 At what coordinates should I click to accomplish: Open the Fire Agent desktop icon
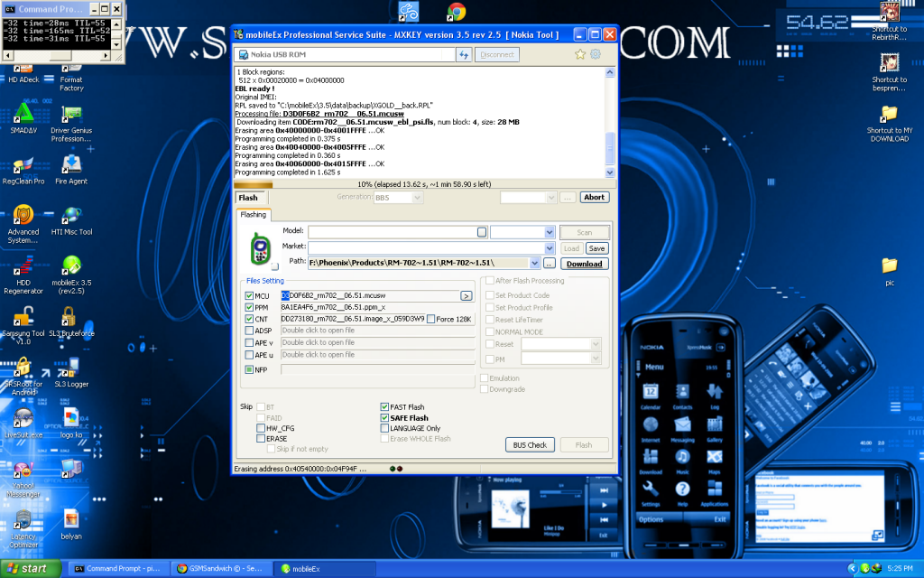[x=71, y=166]
